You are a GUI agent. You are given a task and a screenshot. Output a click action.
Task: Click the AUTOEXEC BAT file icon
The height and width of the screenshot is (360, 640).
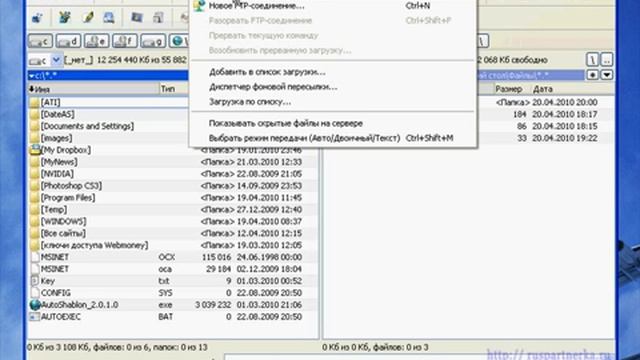(35, 317)
